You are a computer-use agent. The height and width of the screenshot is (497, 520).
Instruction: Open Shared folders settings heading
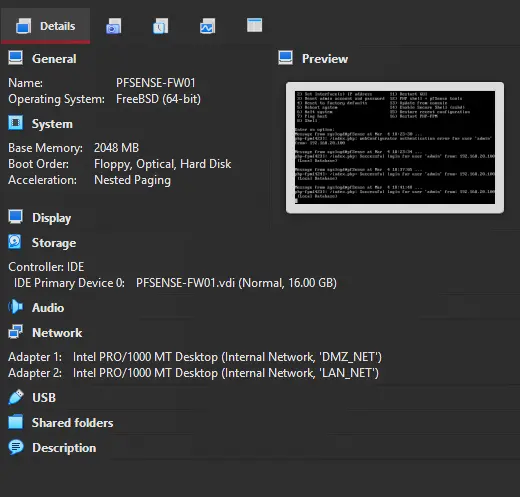pyautogui.click(x=72, y=423)
